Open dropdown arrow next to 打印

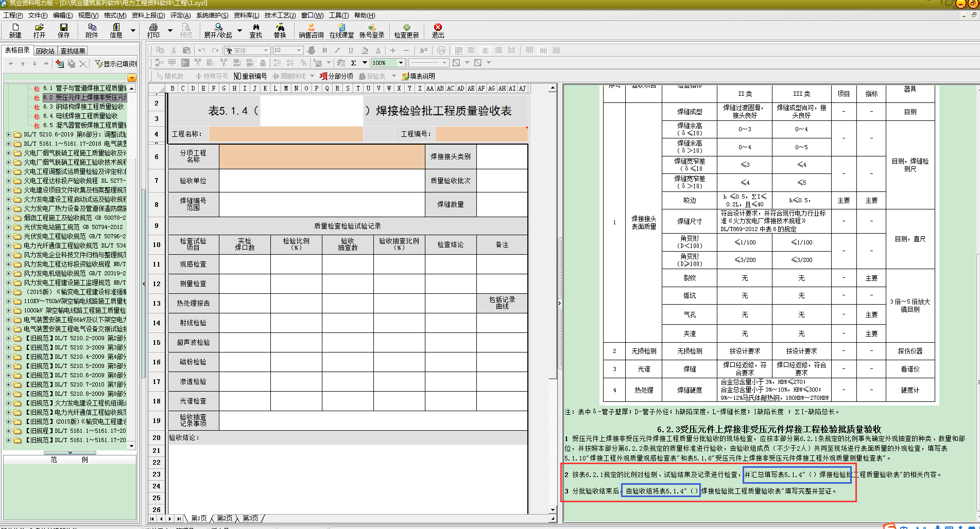(170, 30)
